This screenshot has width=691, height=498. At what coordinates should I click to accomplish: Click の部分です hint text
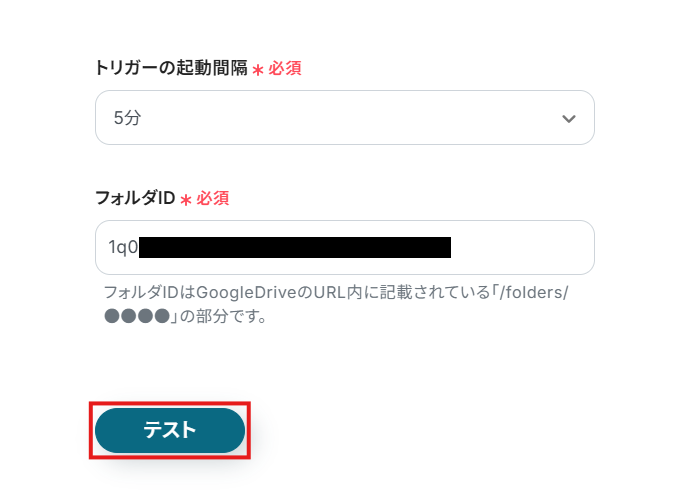pos(223,316)
